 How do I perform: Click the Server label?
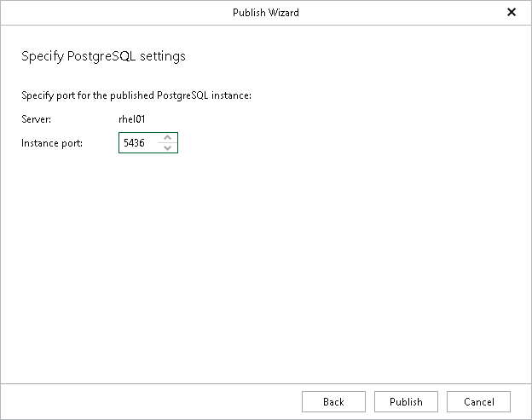tap(36, 119)
